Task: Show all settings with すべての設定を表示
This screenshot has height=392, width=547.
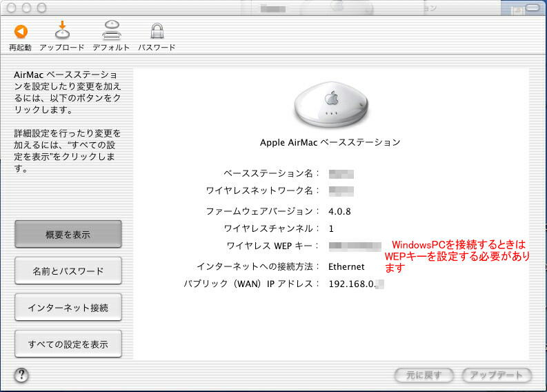Action: [x=68, y=344]
